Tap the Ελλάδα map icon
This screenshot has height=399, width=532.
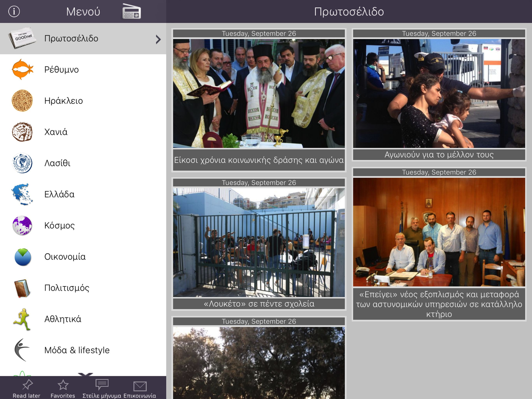point(22,194)
